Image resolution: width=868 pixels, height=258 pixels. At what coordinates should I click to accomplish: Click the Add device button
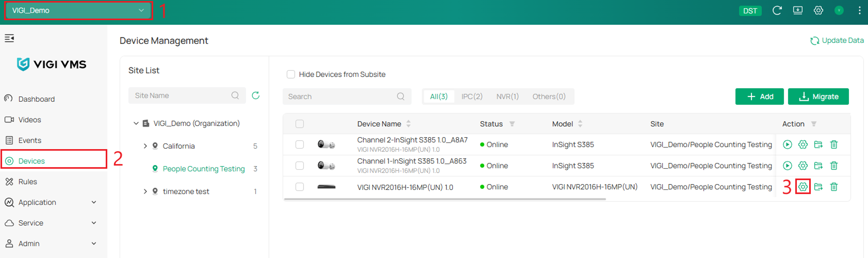pyautogui.click(x=759, y=96)
